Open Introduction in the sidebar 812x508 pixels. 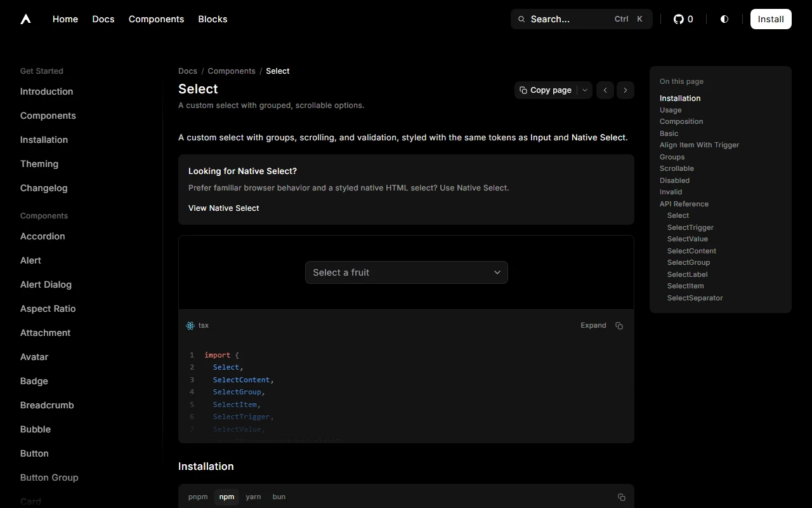[x=46, y=91]
